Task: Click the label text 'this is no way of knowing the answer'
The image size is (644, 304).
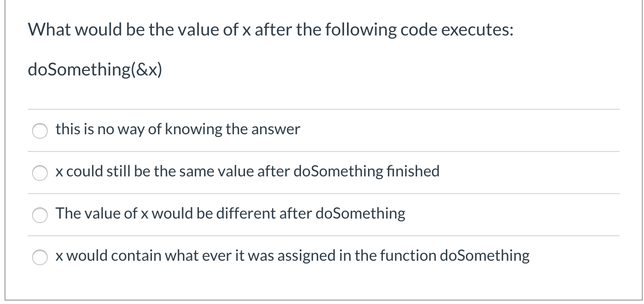Action: click(178, 130)
